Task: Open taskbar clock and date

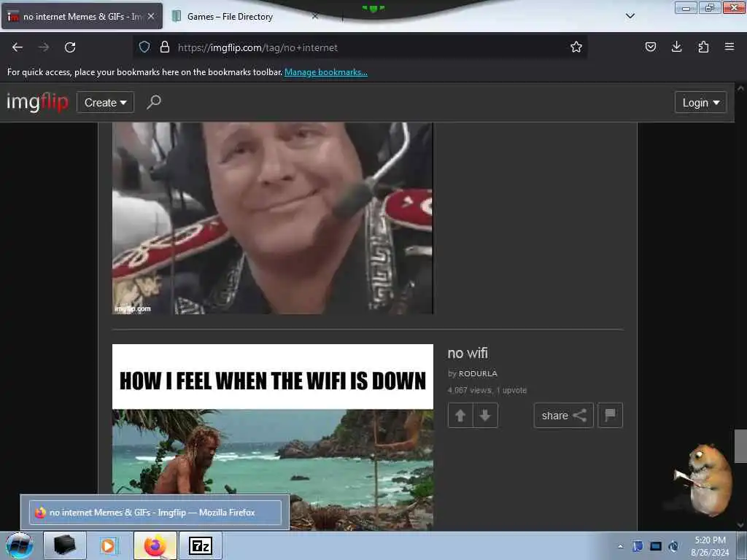Action: [710, 546]
